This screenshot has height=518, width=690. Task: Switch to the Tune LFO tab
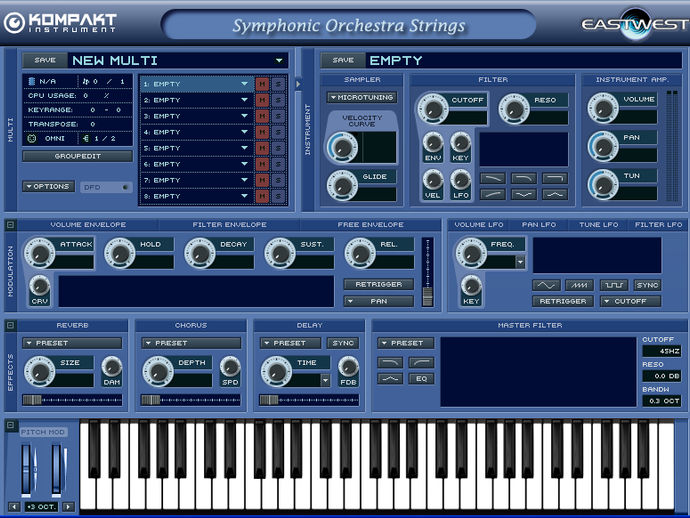pos(598,224)
